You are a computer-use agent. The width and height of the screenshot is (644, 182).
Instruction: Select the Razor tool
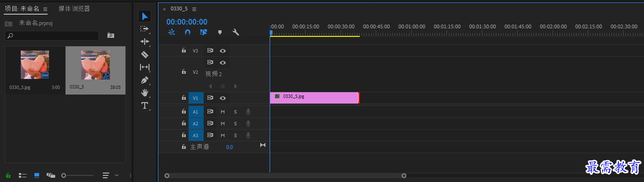coord(145,54)
